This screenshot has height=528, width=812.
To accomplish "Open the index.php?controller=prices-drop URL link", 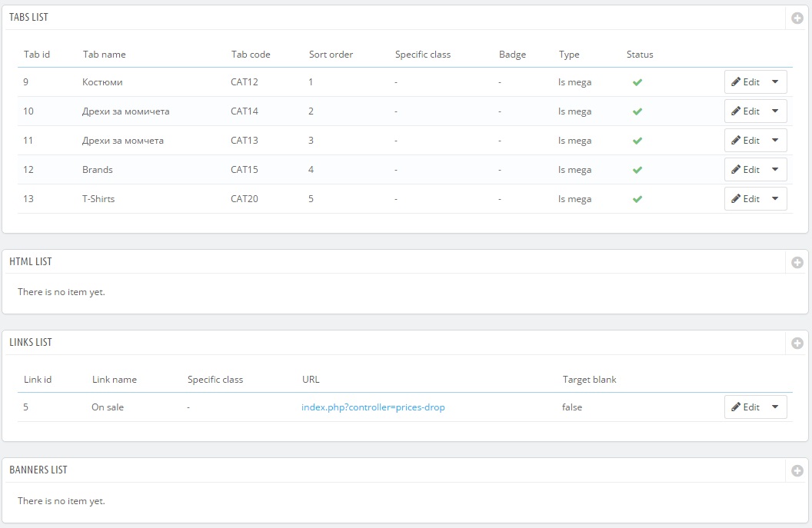I will [x=373, y=407].
